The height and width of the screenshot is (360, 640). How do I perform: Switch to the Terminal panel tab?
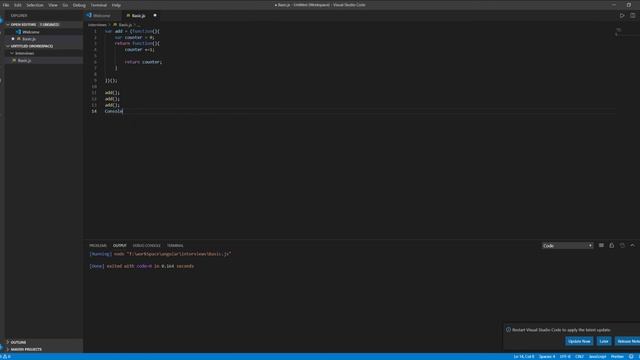point(175,246)
